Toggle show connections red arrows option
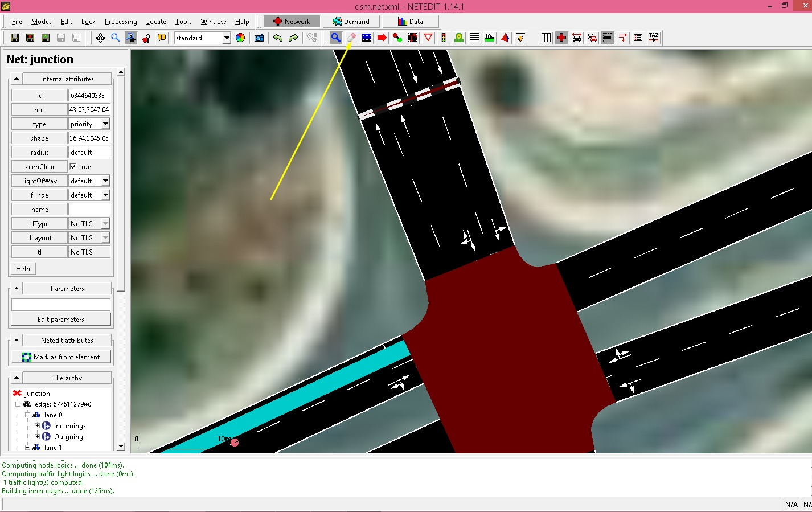This screenshot has height=512, width=812. coord(623,38)
